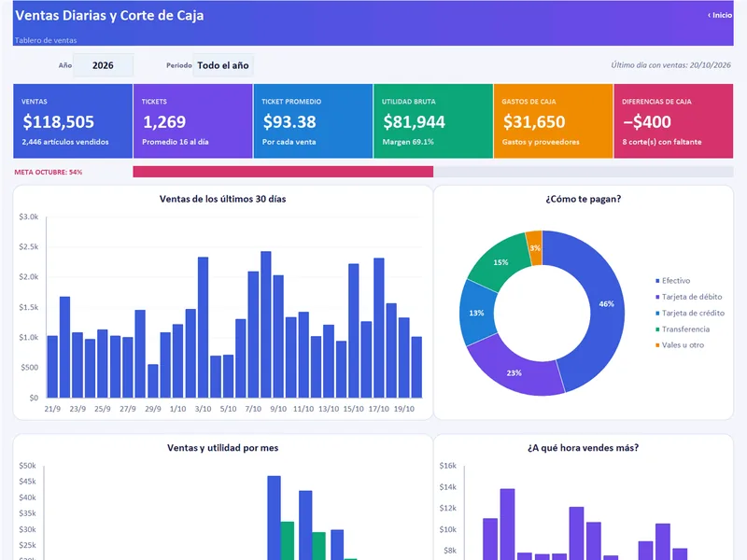This screenshot has height=560, width=747.
Task: Select the 23% purple donut segment
Action: 514,372
